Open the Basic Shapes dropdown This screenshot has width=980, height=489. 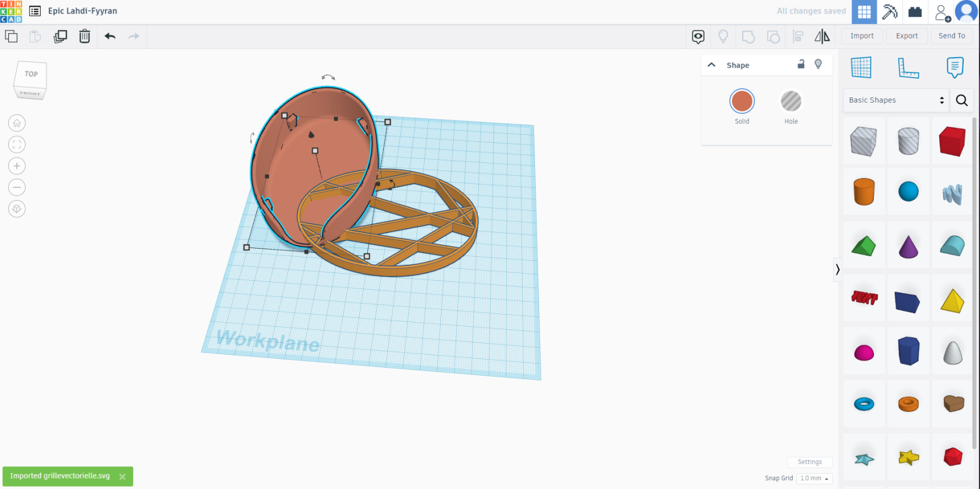[x=896, y=100]
